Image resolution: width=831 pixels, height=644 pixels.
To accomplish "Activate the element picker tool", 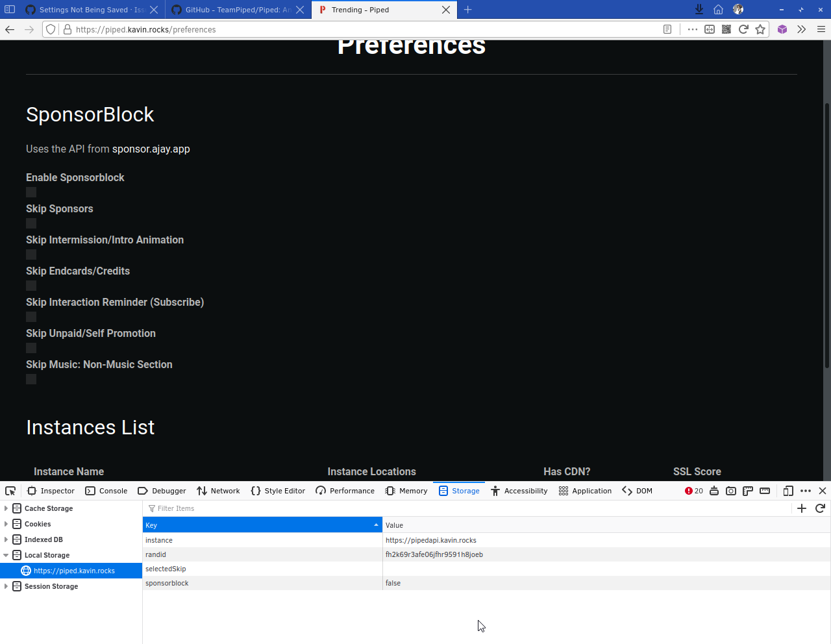I will coord(10,491).
